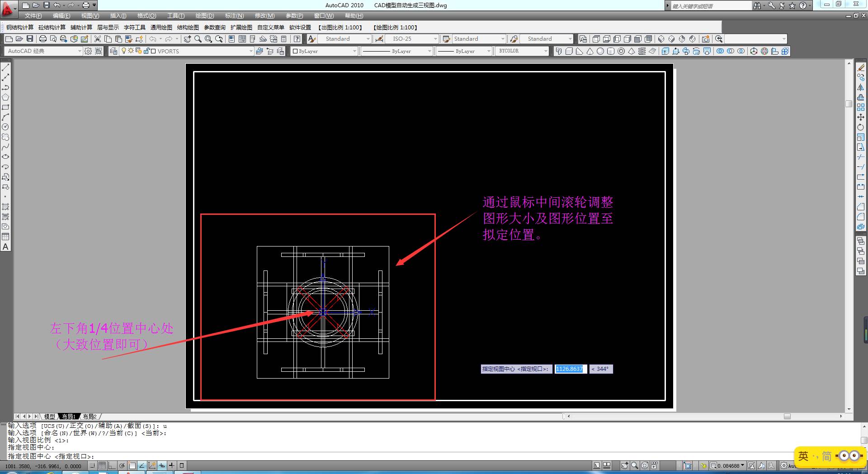Select the Multiline Text A tool
Viewport: 868px width, 474px height.
pos(5,247)
